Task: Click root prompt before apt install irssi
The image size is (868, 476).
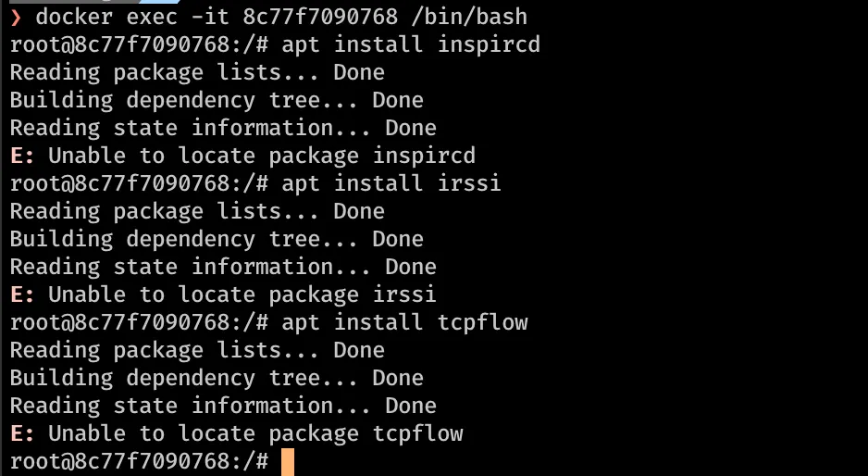Action: tap(139, 182)
